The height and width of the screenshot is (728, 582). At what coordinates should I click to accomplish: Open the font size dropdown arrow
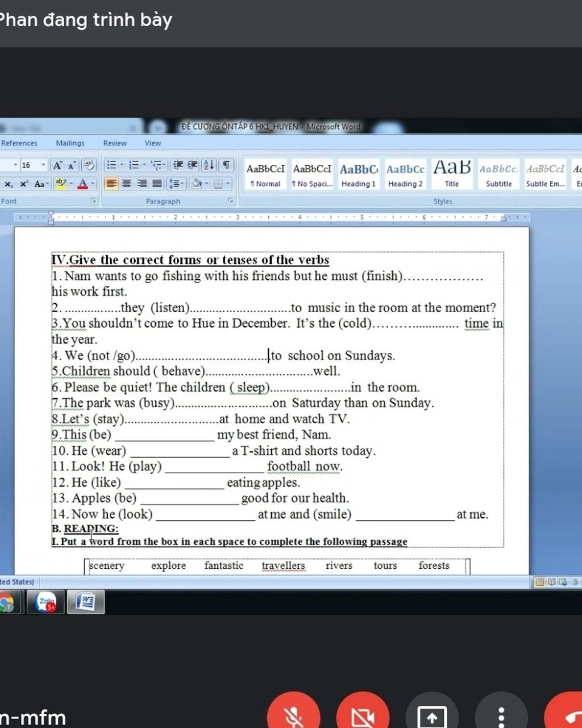pyautogui.click(x=43, y=166)
